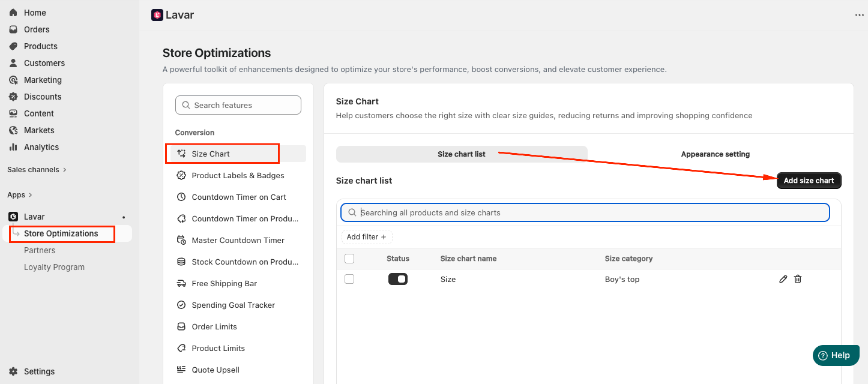
Task: Open the Add filter dropdown
Action: pyautogui.click(x=367, y=237)
